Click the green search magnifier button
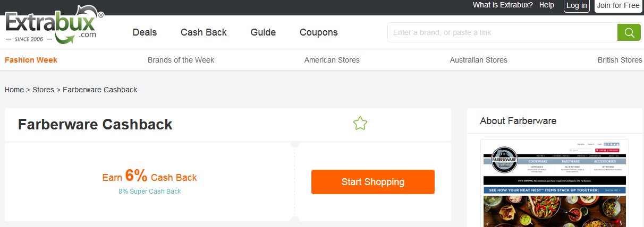 point(629,32)
